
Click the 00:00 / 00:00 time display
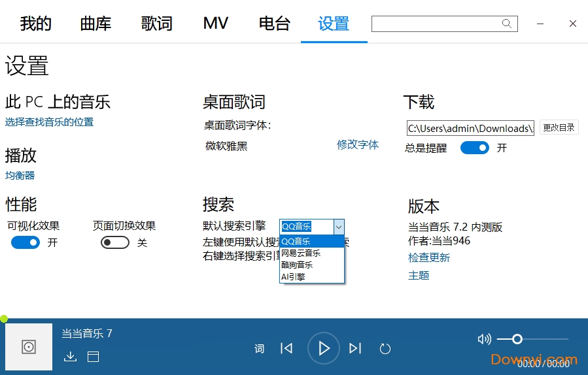click(544, 364)
